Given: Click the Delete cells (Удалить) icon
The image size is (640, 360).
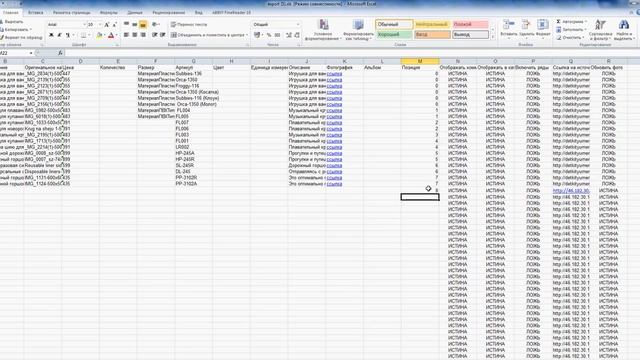Looking at the screenshot, I should click(x=526, y=24).
